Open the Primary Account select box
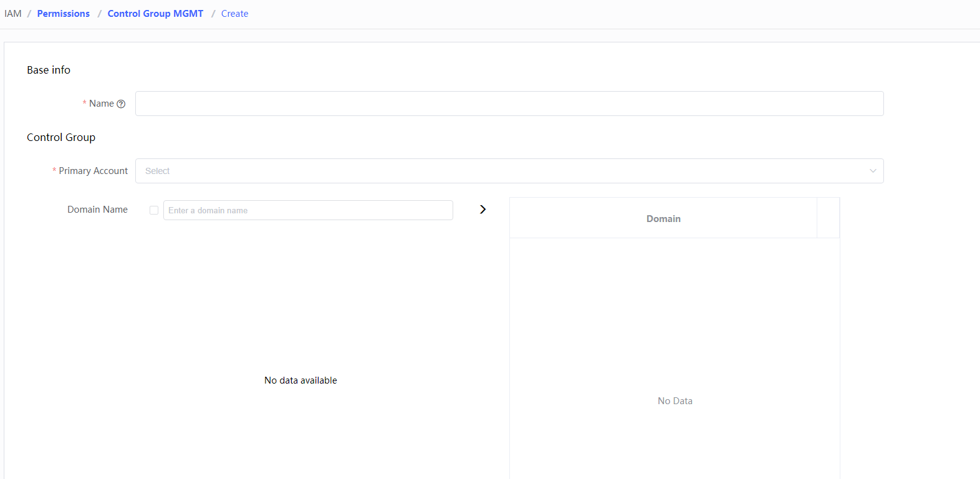 tap(499, 171)
